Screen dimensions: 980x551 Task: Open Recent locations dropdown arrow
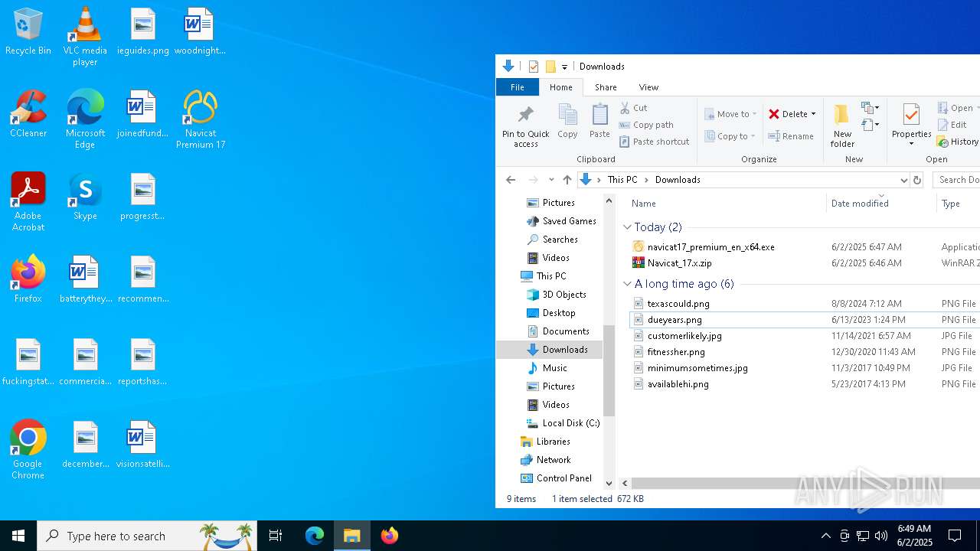click(551, 180)
